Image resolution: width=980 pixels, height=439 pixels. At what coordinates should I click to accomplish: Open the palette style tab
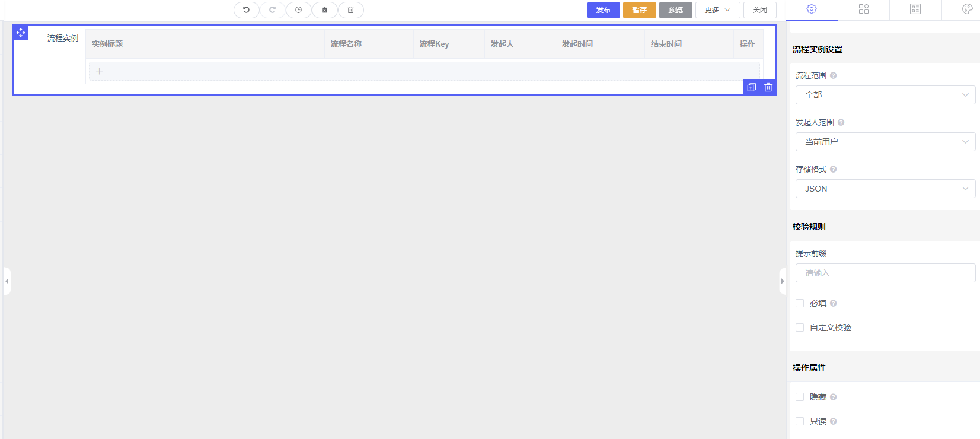click(x=967, y=9)
